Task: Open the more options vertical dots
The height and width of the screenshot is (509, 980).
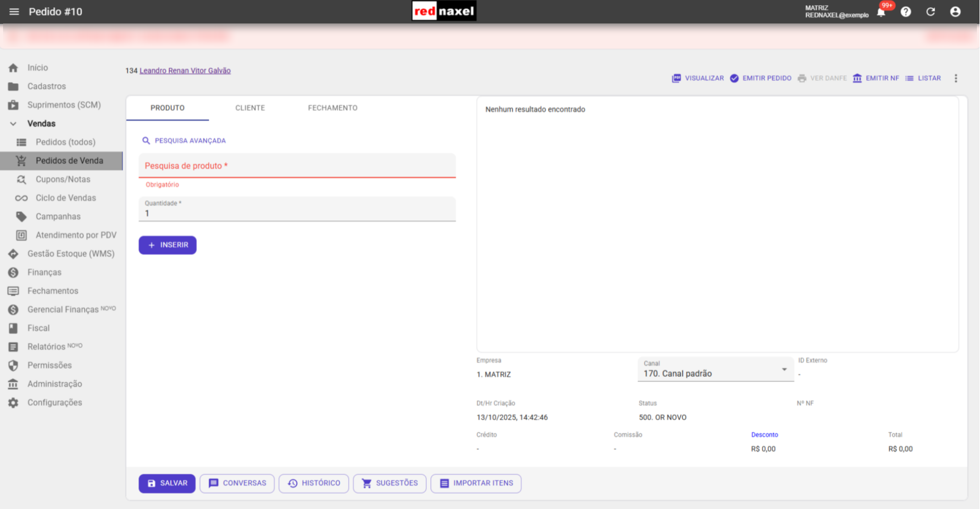Action: click(x=956, y=79)
